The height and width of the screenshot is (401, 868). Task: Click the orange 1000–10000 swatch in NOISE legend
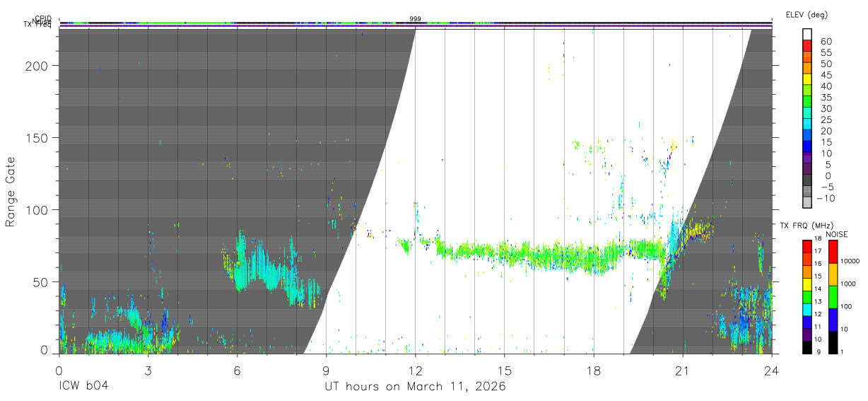point(833,274)
